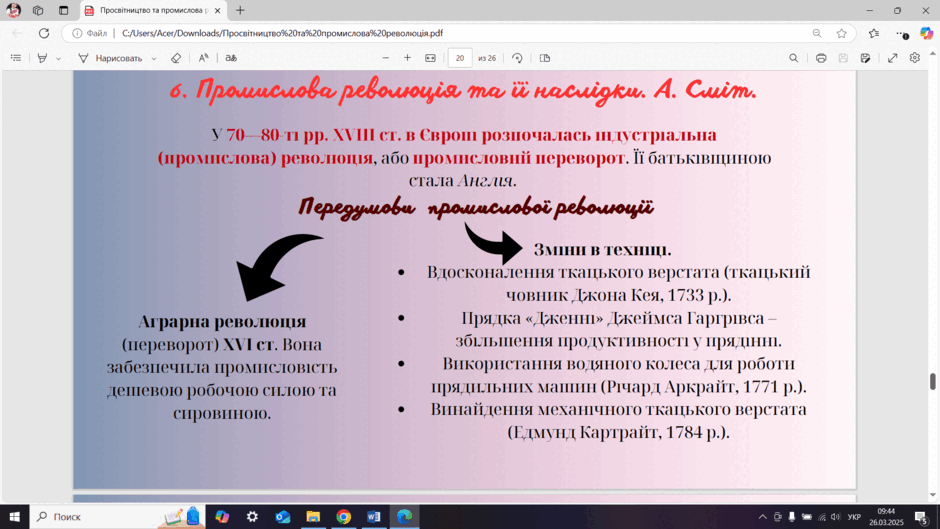This screenshot has height=529, width=940.
Task: Open the PDF search tool
Action: (794, 58)
